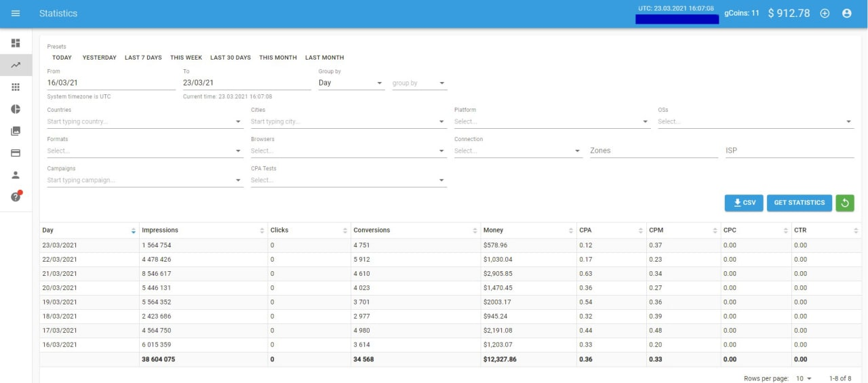Select the statistics trend-line sidebar icon
868x383 pixels.
(16, 65)
